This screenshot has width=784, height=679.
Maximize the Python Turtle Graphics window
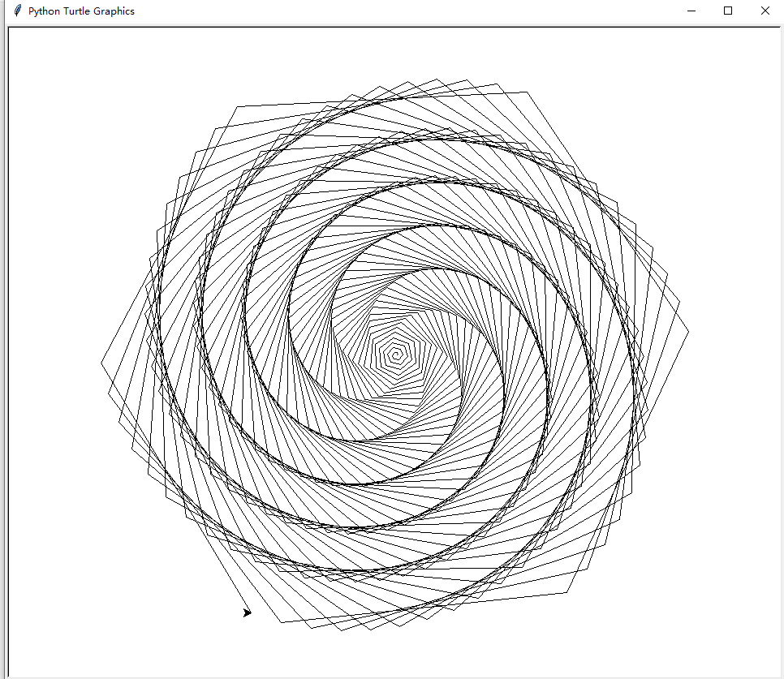pos(729,11)
